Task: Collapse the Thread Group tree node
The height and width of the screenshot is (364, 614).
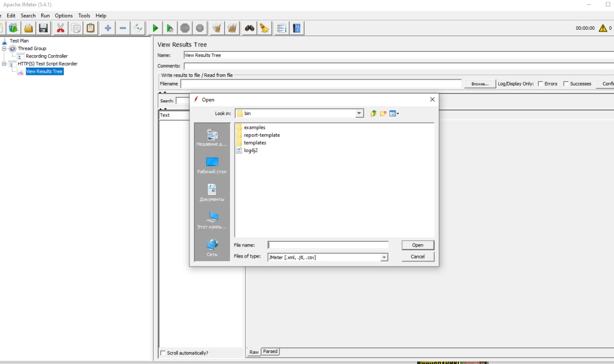Action: click(4, 48)
